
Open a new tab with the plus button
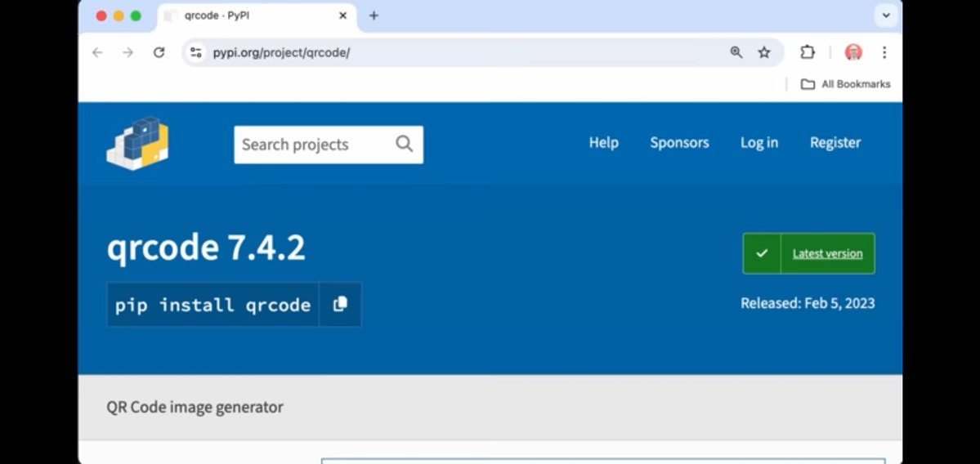point(374,16)
